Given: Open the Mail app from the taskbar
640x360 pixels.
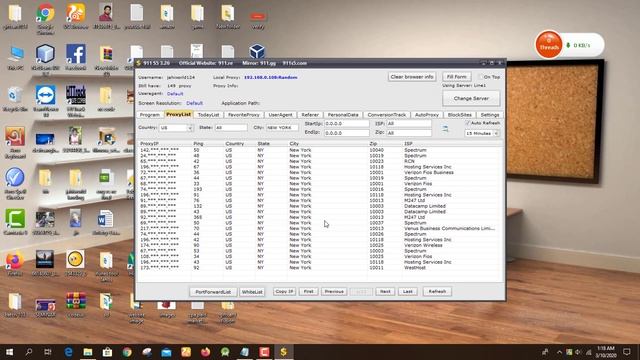Looking at the screenshot, I should click(x=166, y=352).
